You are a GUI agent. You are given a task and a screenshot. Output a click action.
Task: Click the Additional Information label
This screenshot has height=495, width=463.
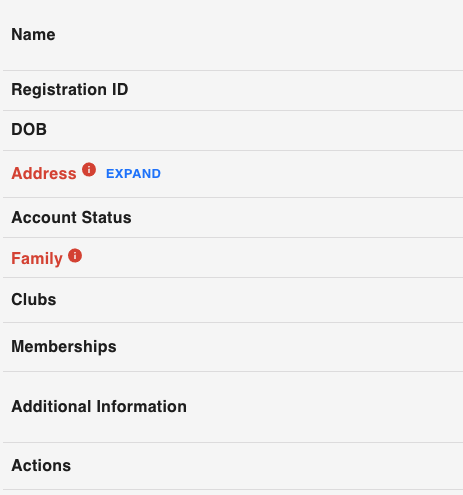(99, 407)
